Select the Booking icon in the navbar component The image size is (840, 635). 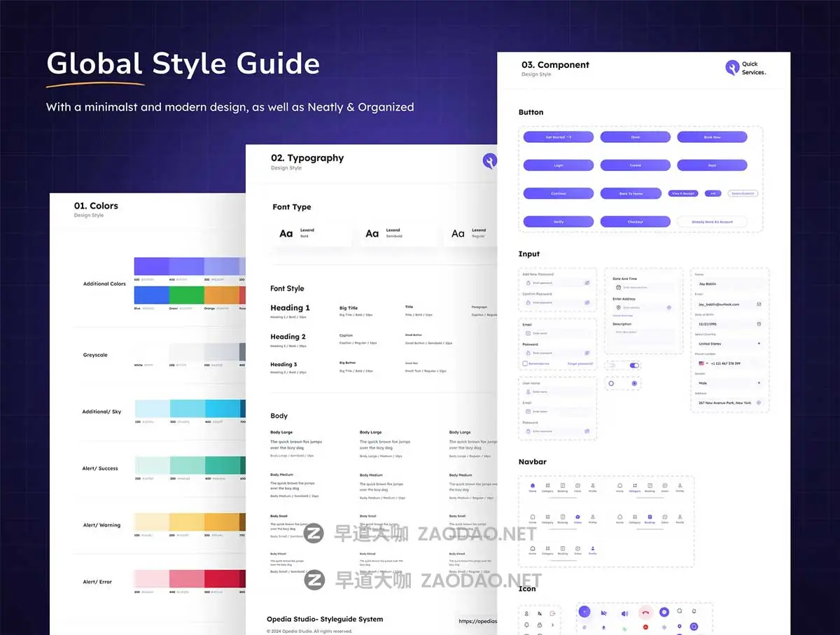[x=649, y=517]
